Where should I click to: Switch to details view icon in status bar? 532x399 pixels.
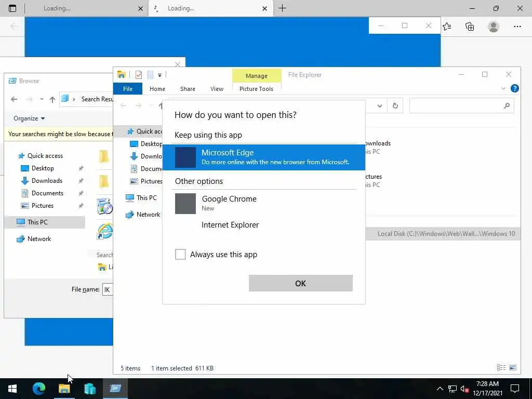point(501,367)
